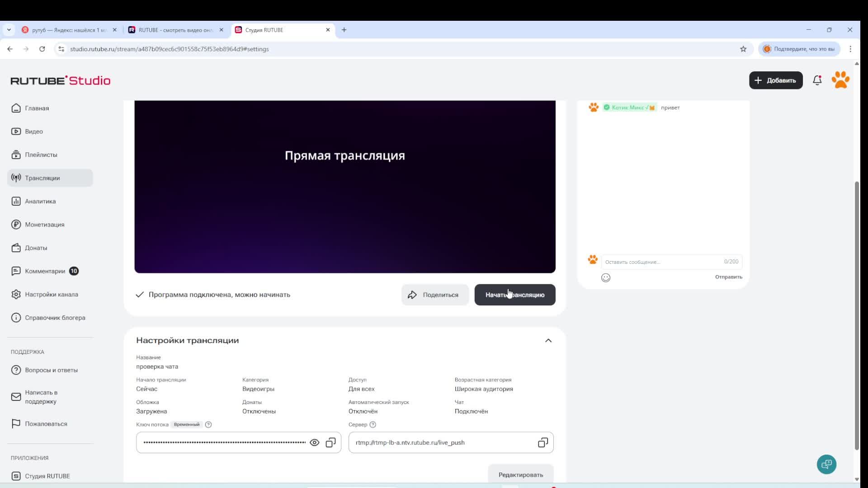The width and height of the screenshot is (868, 488).
Task: Open the Chrome three-dot menu
Action: 850,49
